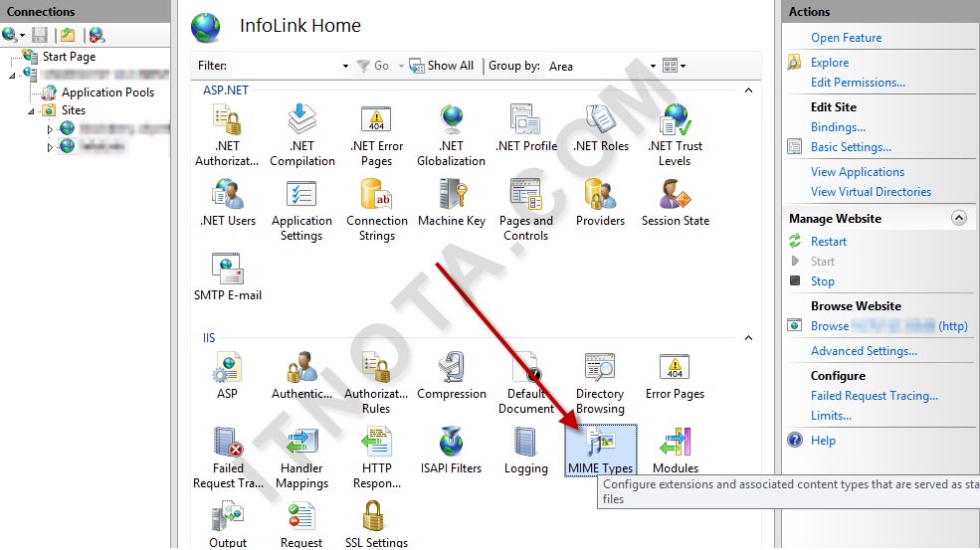The width and height of the screenshot is (980, 550).
Task: Open Bindings for the site
Action: 838,127
